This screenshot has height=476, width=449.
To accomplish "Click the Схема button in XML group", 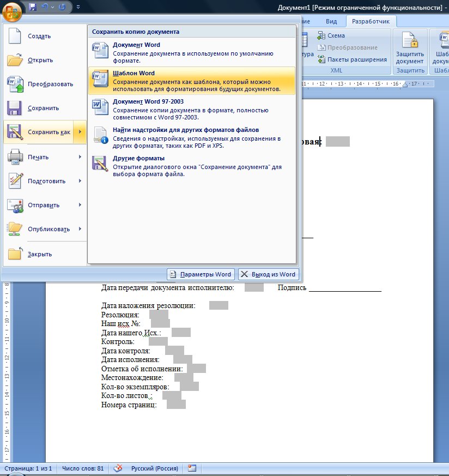I will [331, 35].
